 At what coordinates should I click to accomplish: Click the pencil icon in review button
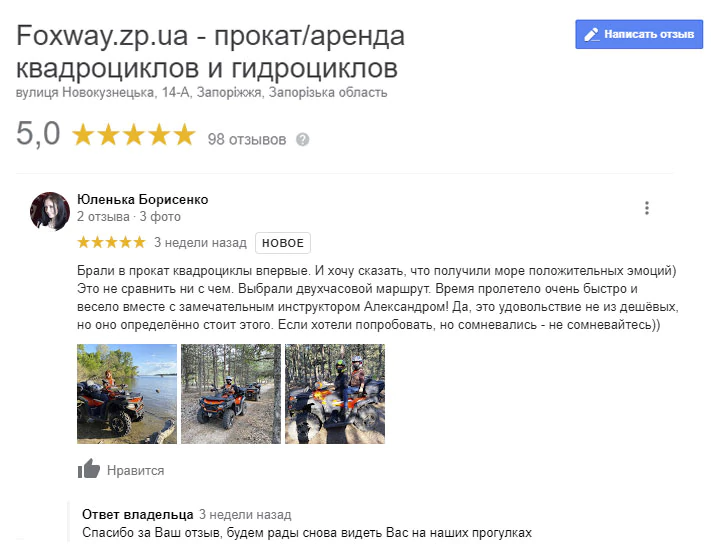click(x=591, y=34)
